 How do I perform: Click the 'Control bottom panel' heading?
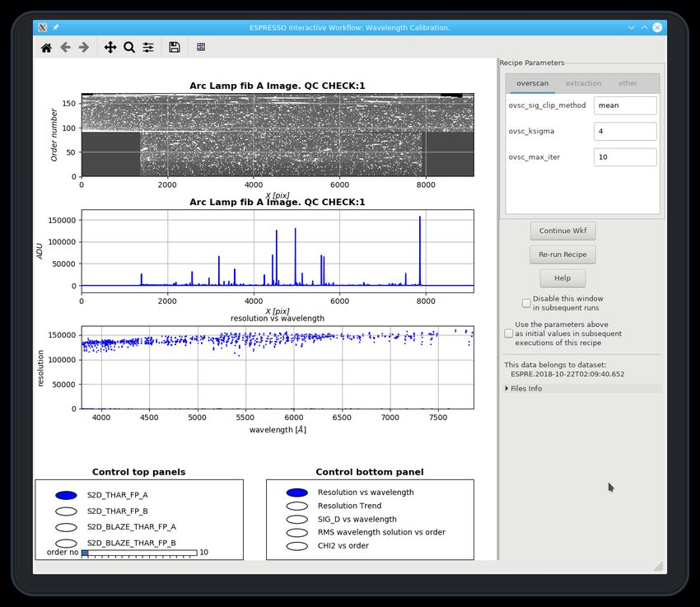coord(370,472)
